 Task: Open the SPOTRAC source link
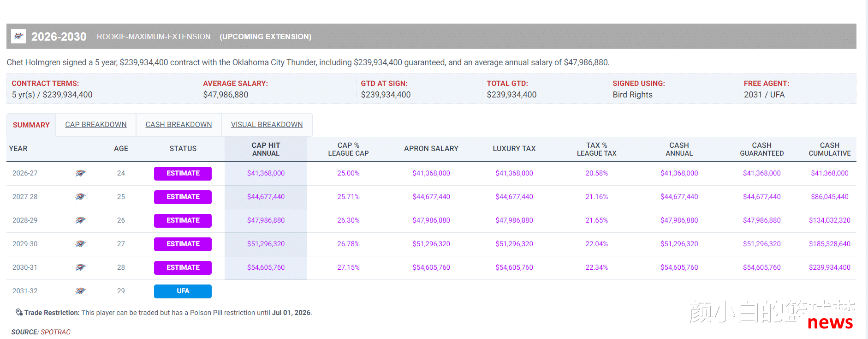[x=55, y=332]
